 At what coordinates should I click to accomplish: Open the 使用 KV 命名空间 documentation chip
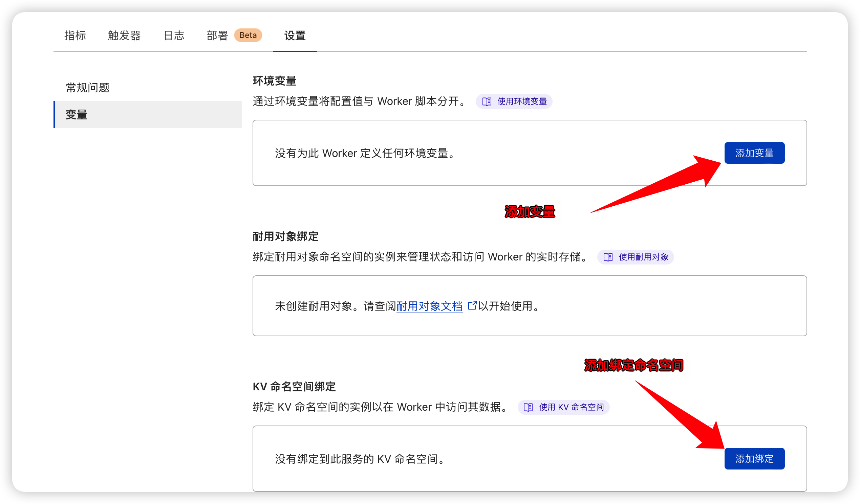point(564,407)
